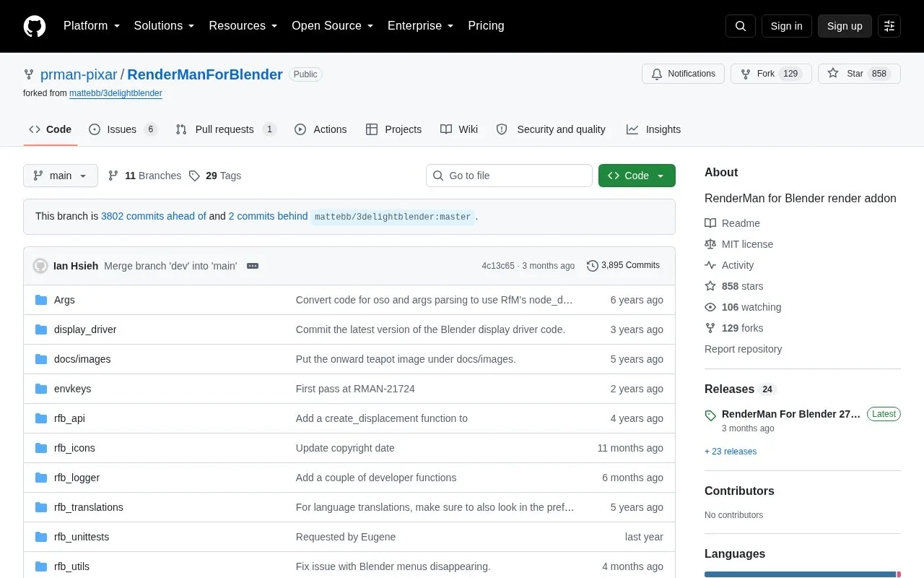Click the Sign in button

pyautogui.click(x=786, y=26)
